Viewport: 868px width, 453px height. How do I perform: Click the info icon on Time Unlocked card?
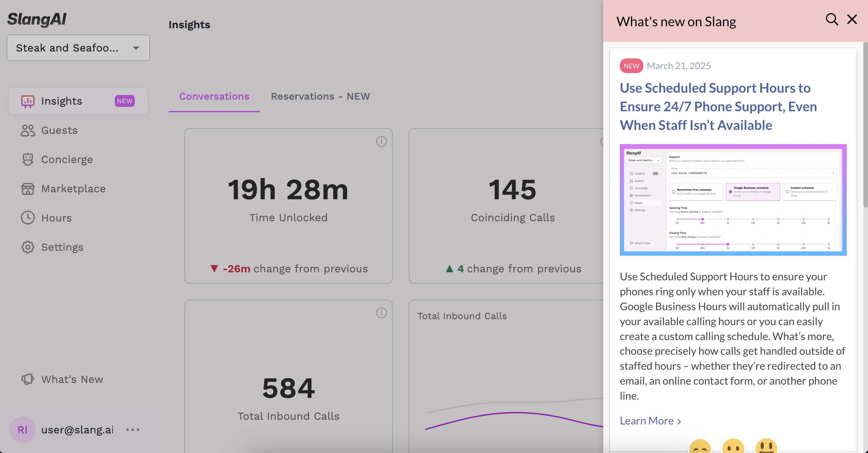[x=382, y=141]
